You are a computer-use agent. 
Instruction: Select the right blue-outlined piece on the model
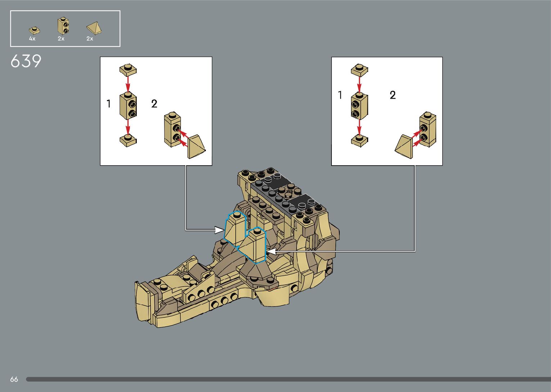coord(256,245)
